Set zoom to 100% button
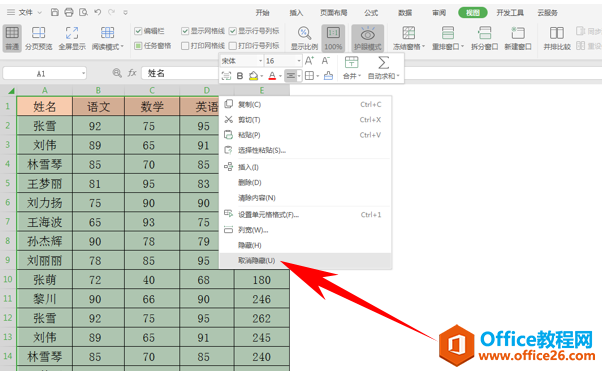The height and width of the screenshot is (373, 602). coord(333,38)
